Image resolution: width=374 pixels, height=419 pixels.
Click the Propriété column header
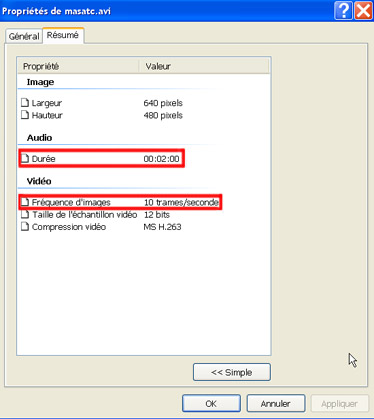point(78,66)
